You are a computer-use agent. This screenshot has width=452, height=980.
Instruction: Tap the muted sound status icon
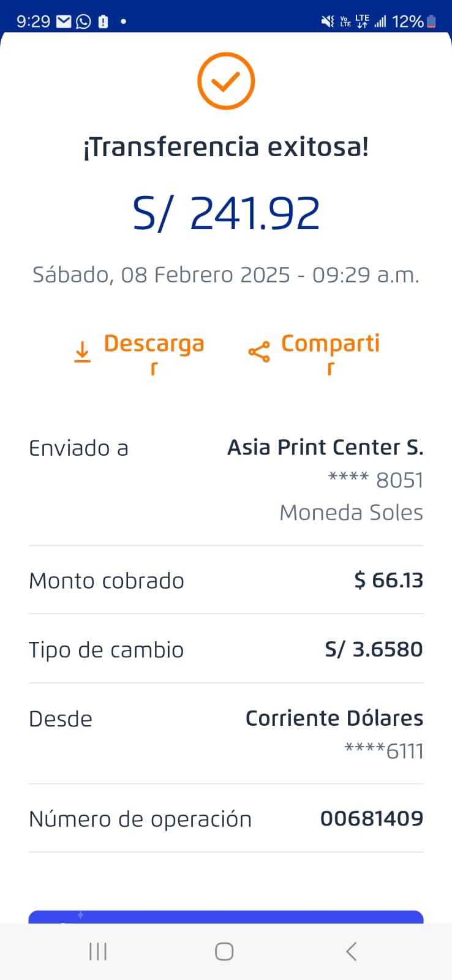point(328,21)
